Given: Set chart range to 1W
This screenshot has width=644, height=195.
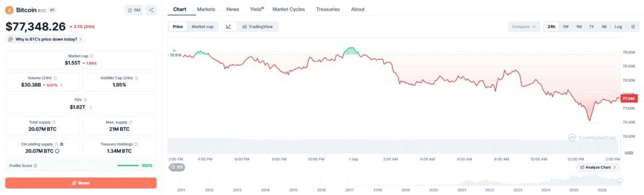Looking at the screenshot, I should 566,26.
